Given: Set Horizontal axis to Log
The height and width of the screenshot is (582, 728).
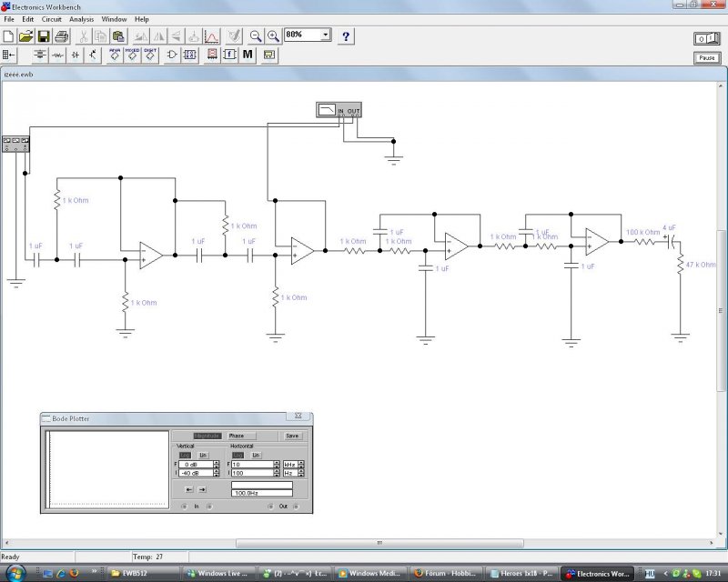Looking at the screenshot, I should coord(238,456).
